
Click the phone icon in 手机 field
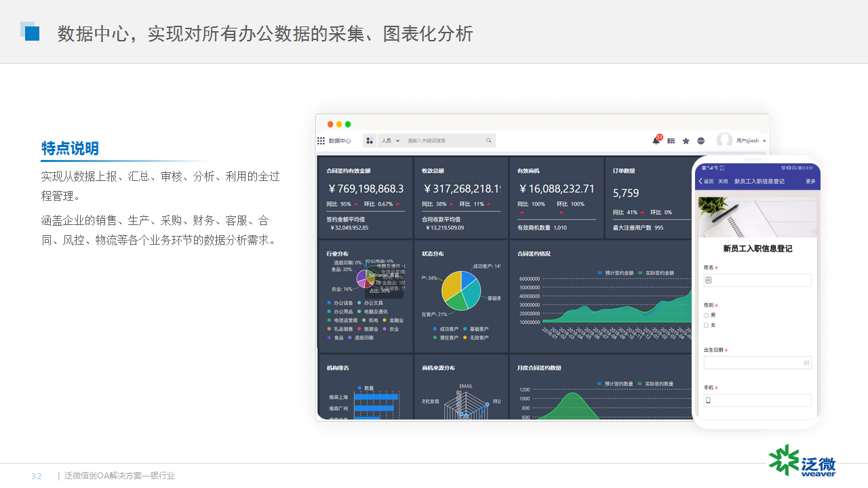tap(709, 401)
